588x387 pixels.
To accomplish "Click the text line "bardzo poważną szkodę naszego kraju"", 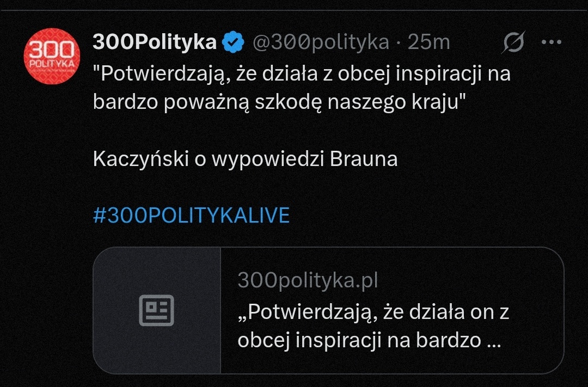I will (x=277, y=102).
